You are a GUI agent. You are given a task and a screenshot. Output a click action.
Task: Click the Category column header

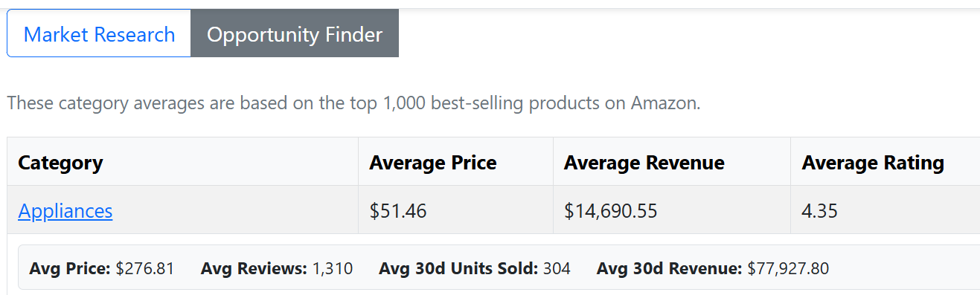(x=183, y=162)
